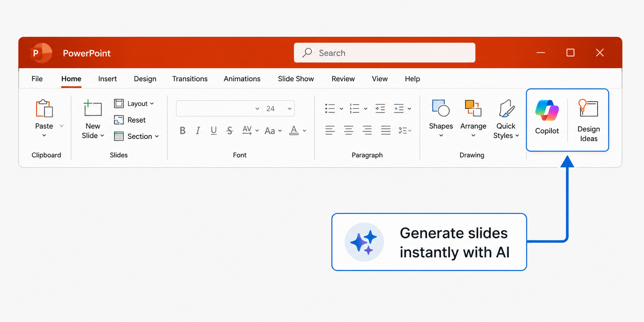The width and height of the screenshot is (644, 322).
Task: Select the Home ribbon tab
Action: pos(71,79)
